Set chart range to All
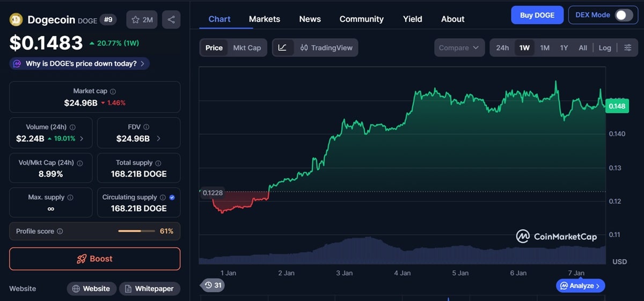The height and width of the screenshot is (301, 644). point(583,48)
